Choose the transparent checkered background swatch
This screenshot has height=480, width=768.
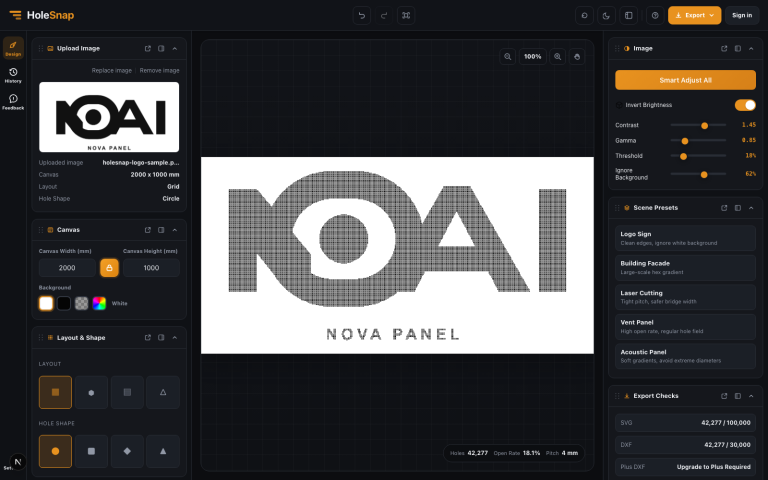point(81,303)
